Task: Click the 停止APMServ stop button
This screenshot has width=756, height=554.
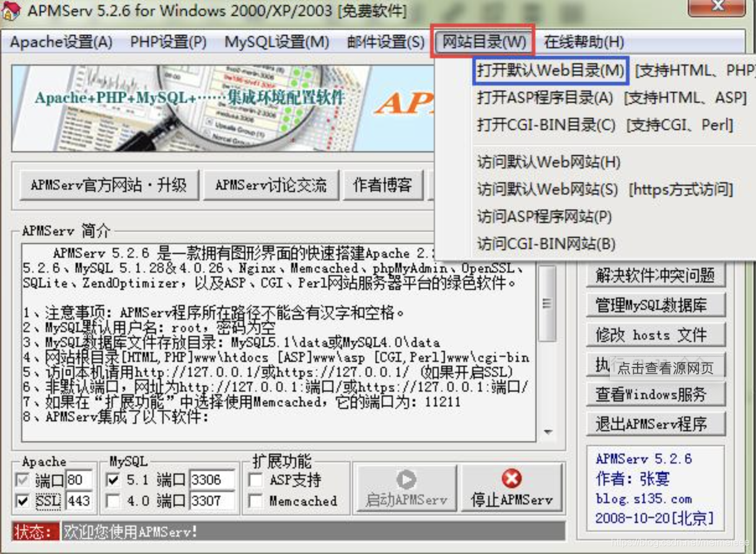Action: (x=512, y=488)
